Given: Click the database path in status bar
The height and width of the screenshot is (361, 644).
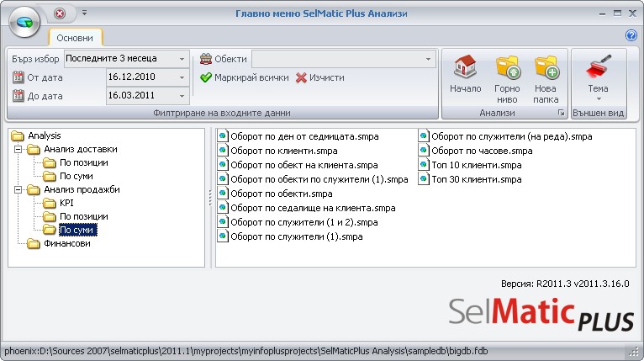Looking at the screenshot, I should point(246,352).
